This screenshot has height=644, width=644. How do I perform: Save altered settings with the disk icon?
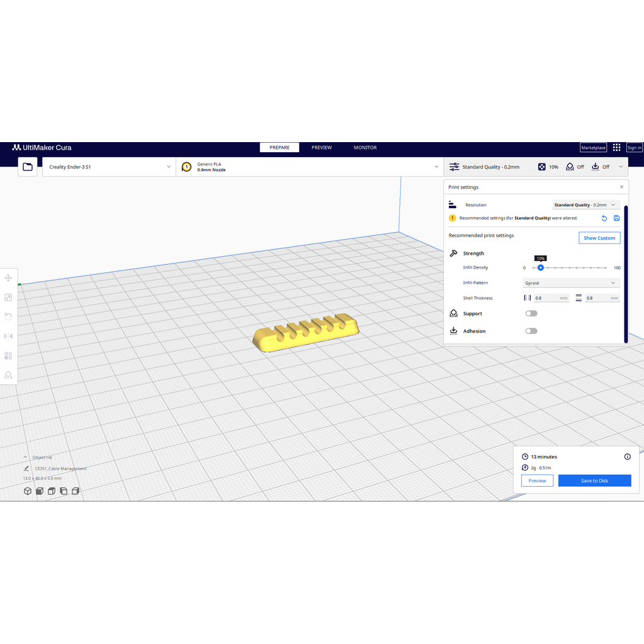(616, 218)
